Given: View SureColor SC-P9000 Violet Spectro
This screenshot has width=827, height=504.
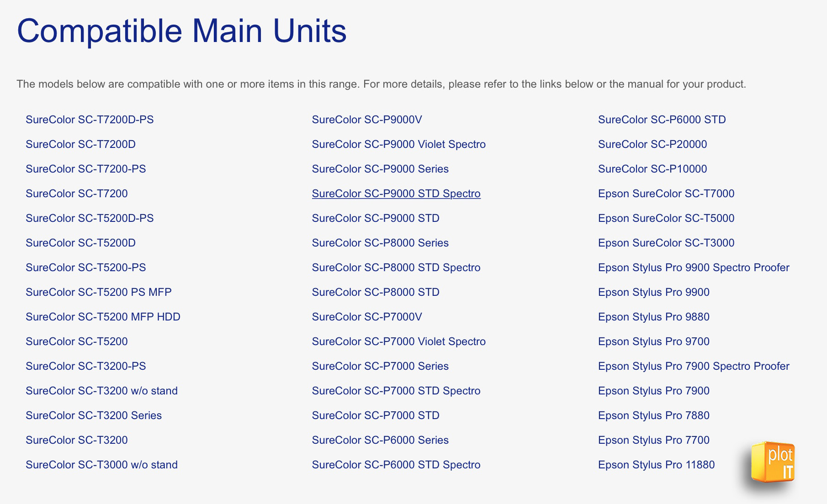Looking at the screenshot, I should [x=399, y=144].
